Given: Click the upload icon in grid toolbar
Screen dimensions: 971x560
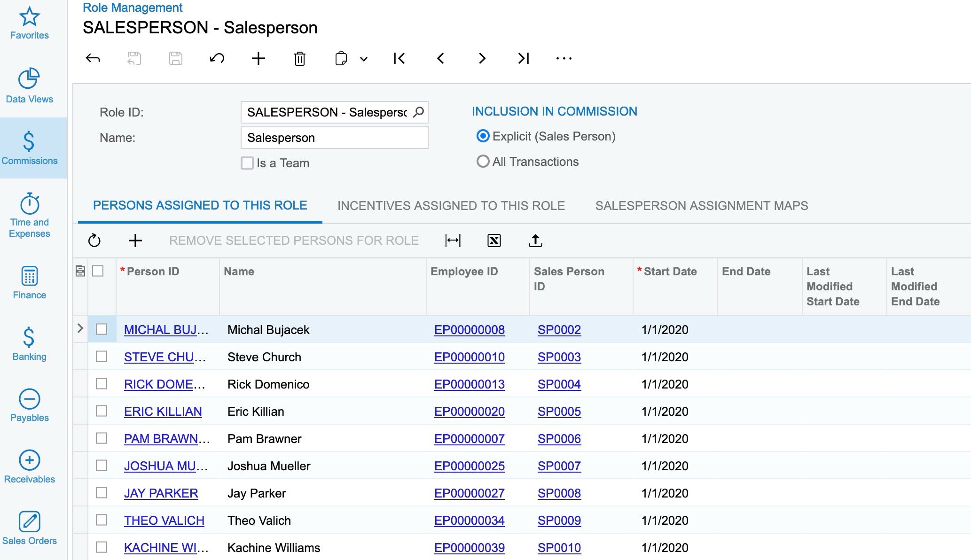Looking at the screenshot, I should point(535,241).
